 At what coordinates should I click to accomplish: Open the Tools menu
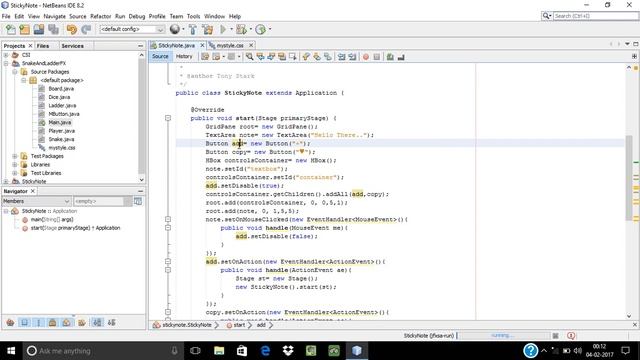[x=193, y=16]
